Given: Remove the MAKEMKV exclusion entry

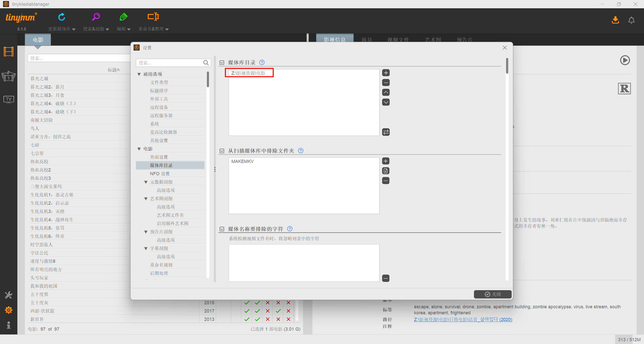Looking at the screenshot, I should (x=386, y=181).
